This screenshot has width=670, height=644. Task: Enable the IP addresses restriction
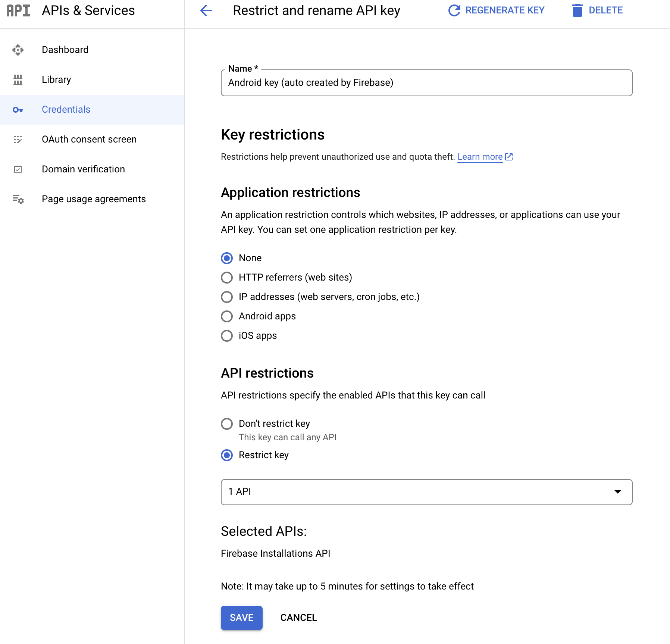coord(226,297)
